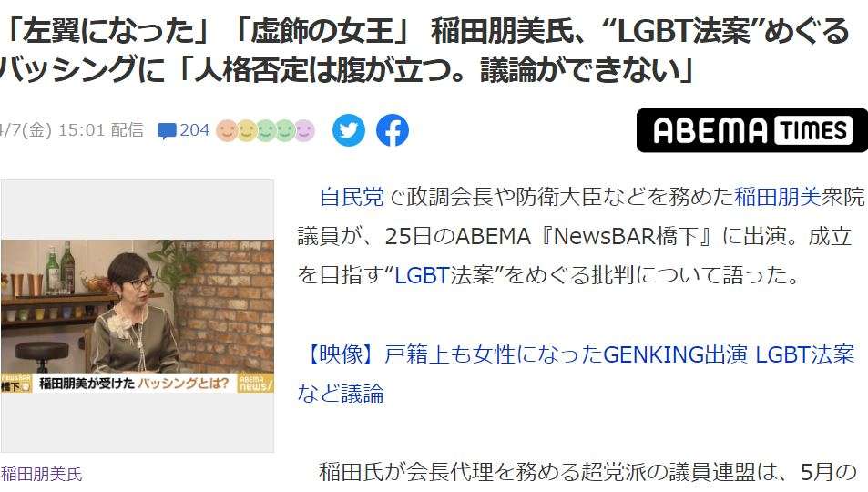Share article via Facebook icon
The width and height of the screenshot is (868, 492).
point(393,130)
